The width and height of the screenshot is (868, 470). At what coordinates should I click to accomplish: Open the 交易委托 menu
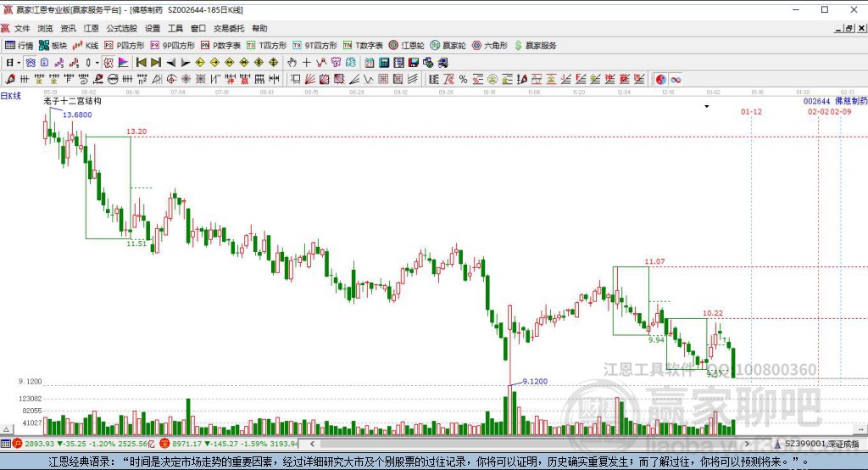tap(229, 28)
